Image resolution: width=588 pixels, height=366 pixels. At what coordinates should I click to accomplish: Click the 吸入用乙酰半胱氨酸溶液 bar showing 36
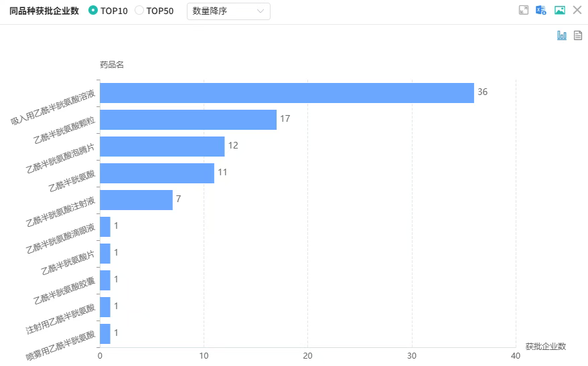pyautogui.click(x=287, y=93)
